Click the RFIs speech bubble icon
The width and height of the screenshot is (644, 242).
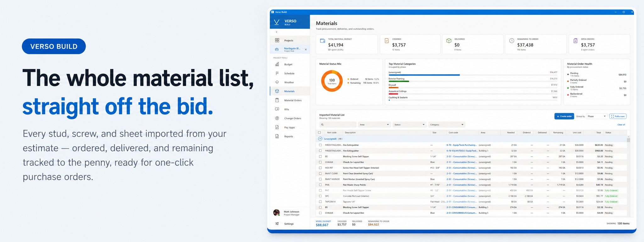click(277, 109)
